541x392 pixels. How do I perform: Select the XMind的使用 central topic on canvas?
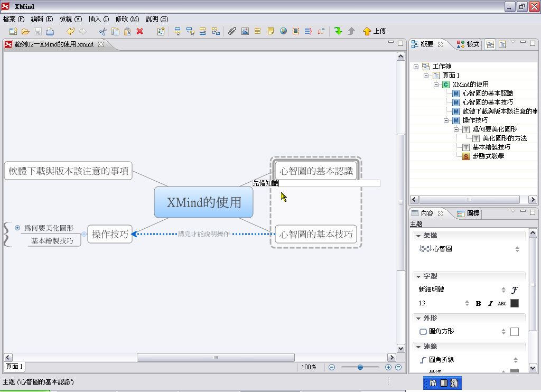tap(203, 202)
